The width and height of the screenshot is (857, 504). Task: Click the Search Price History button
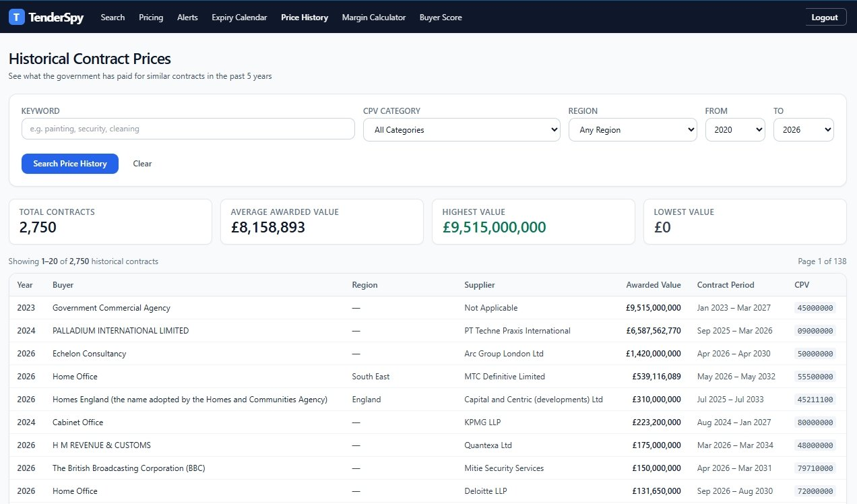[x=70, y=164]
